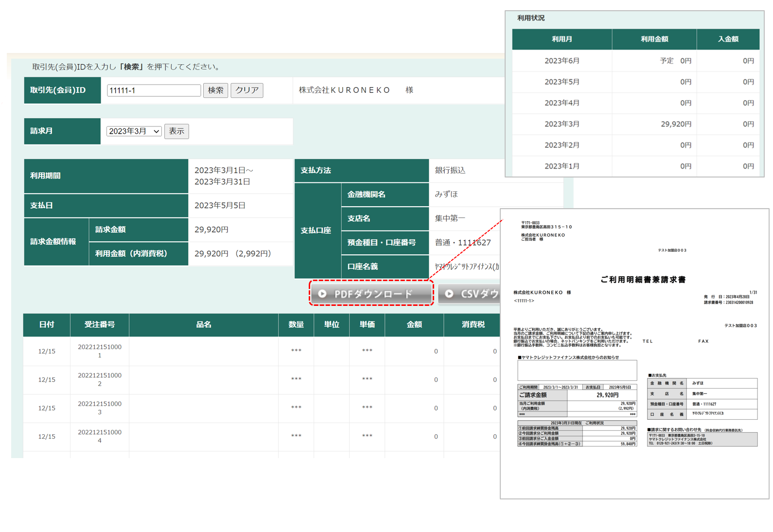
Task: Click the 入金額 header in 利用状況
Action: pos(728,39)
